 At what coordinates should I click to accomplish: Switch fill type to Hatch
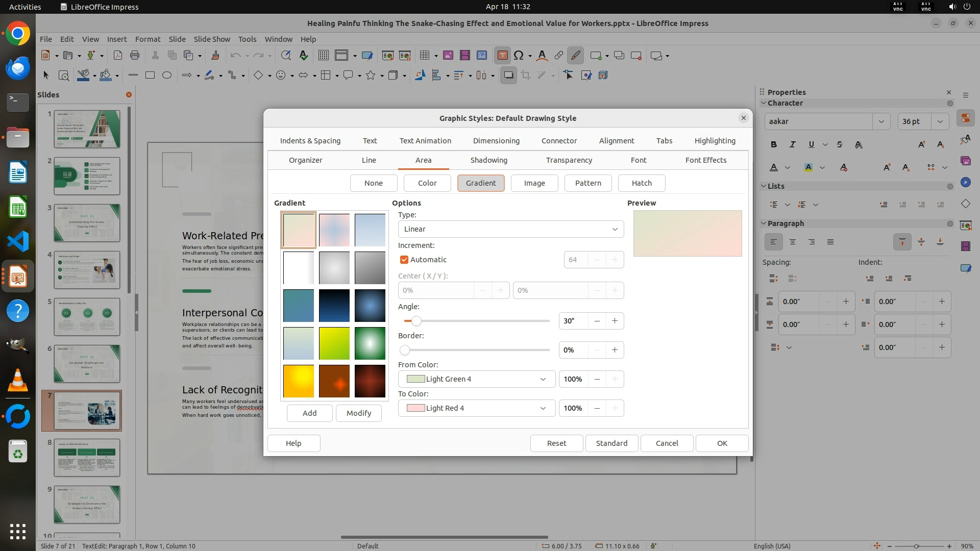641,183
